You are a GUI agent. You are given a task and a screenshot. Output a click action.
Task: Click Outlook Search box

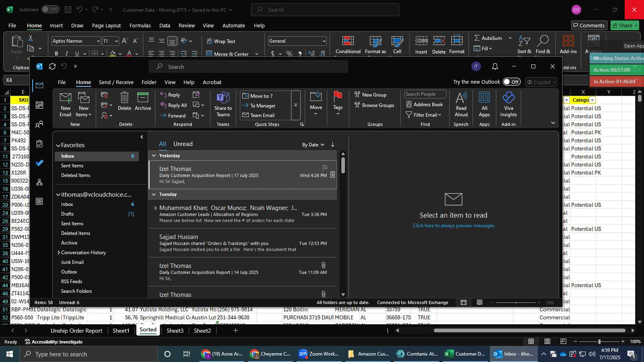(248, 67)
